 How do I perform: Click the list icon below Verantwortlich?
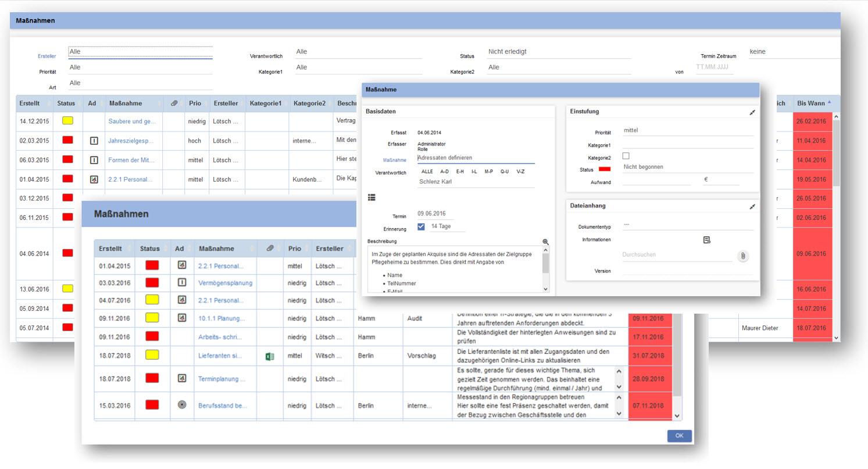[372, 198]
